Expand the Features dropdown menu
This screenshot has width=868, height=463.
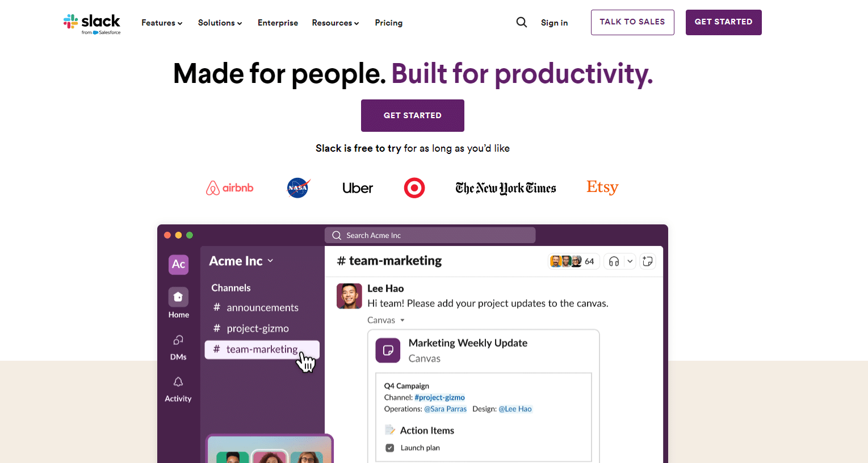pos(162,23)
